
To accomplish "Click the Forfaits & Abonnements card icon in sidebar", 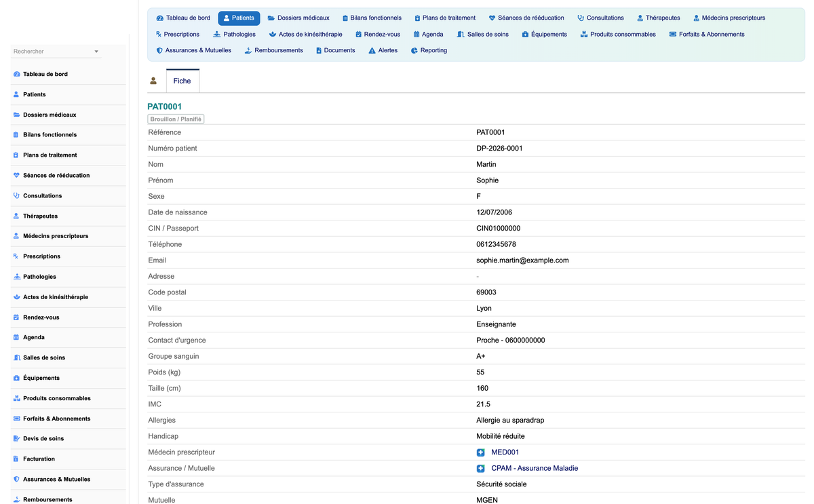I will (16, 419).
